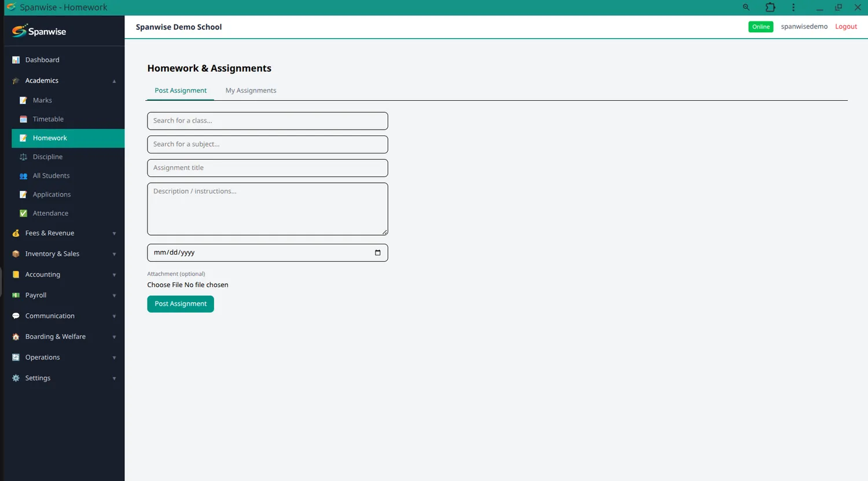Click the Fees & Revenue money bag icon
Image resolution: width=868 pixels, height=481 pixels.
(x=16, y=233)
